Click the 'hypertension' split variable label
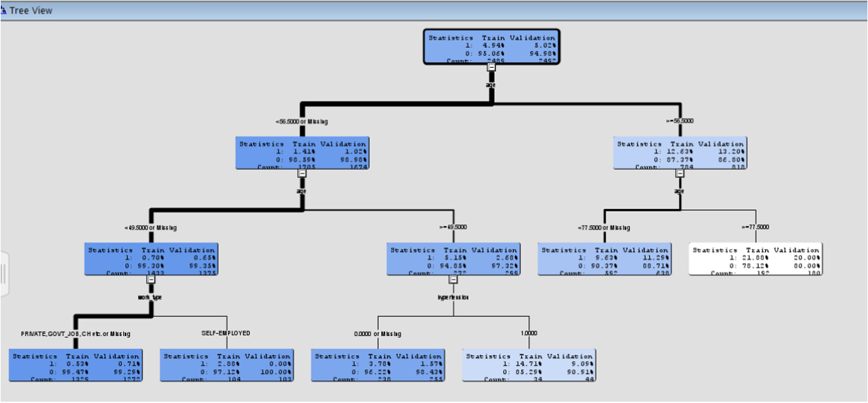This screenshot has width=868, height=403. pyautogui.click(x=454, y=296)
